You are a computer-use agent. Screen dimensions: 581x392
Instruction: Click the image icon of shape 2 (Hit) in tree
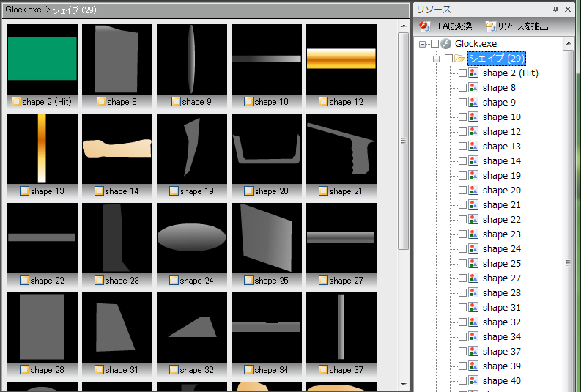pos(473,73)
